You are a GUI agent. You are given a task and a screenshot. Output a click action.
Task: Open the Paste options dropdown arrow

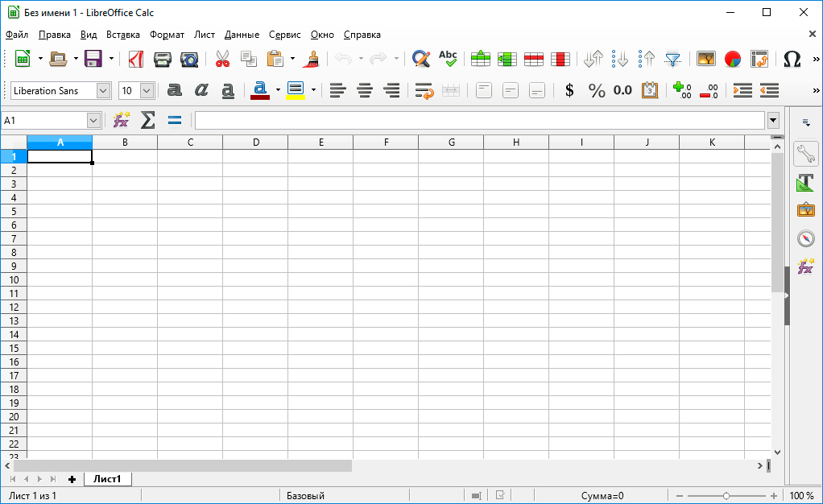pyautogui.click(x=292, y=59)
